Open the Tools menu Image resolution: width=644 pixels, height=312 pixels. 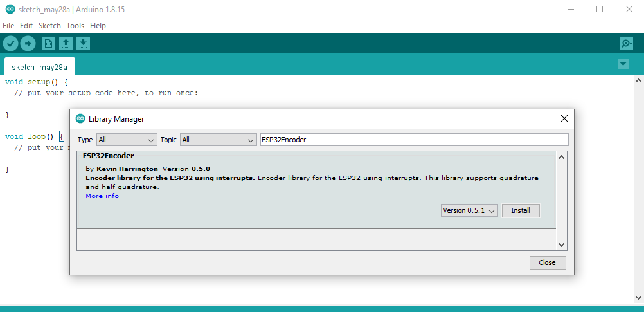[75, 26]
